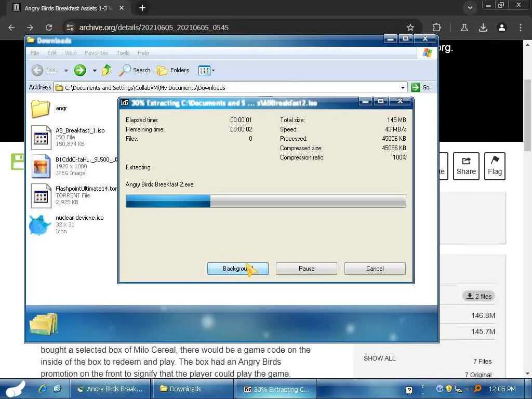The height and width of the screenshot is (399, 532).
Task: Switch to 30% Extracting taskbar button
Action: click(x=276, y=389)
